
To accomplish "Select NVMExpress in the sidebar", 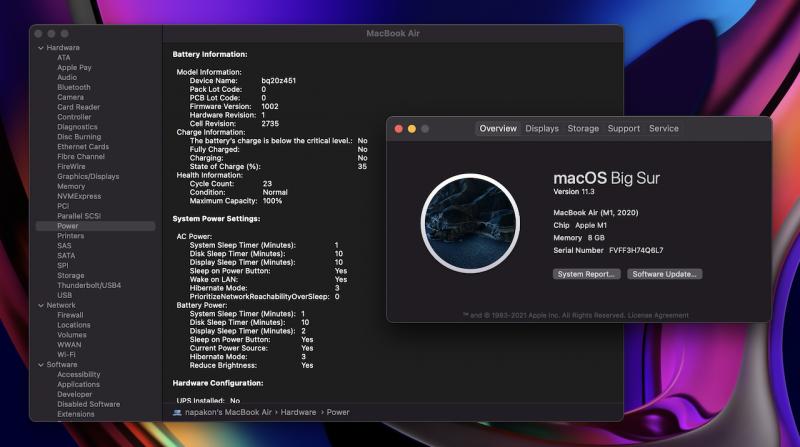I will [79, 196].
